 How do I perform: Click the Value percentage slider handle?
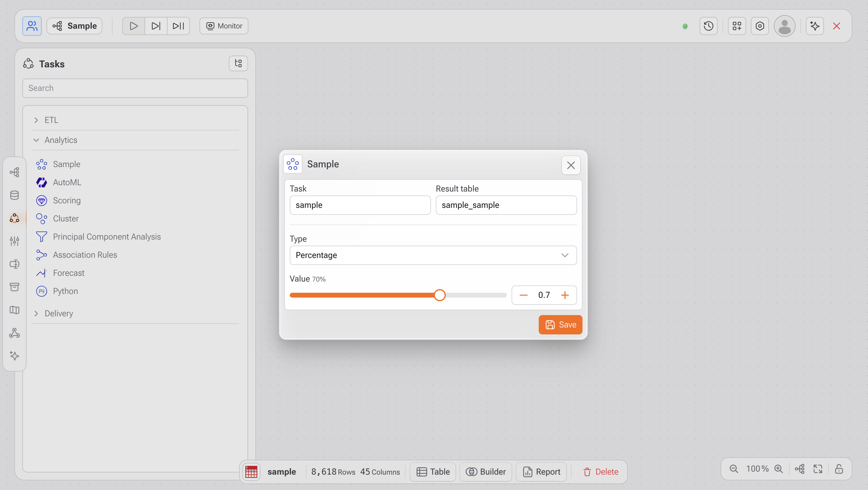[439, 295]
